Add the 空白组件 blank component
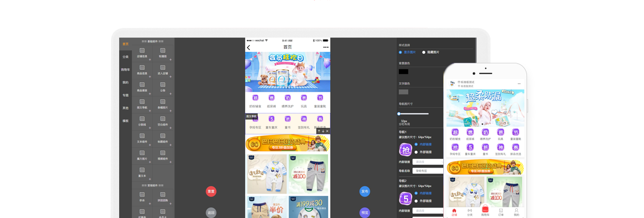644x218 pixels. pos(163,121)
